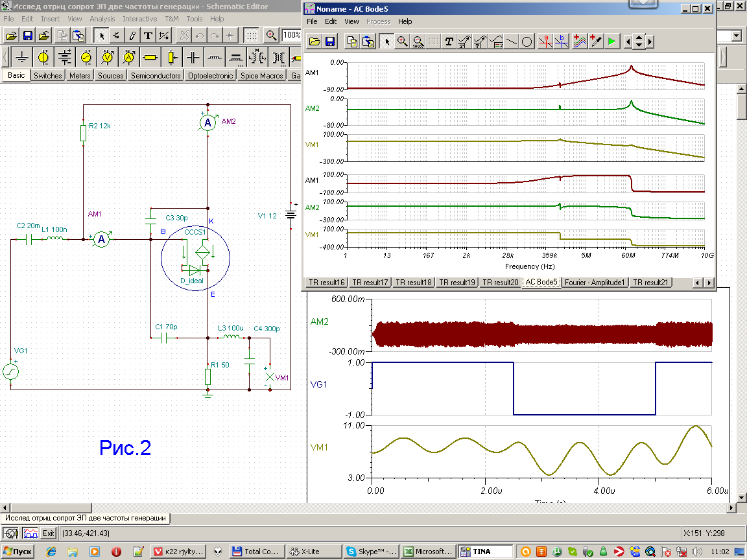Click the Text tool in the Bode window
747x560 pixels.
point(449,41)
